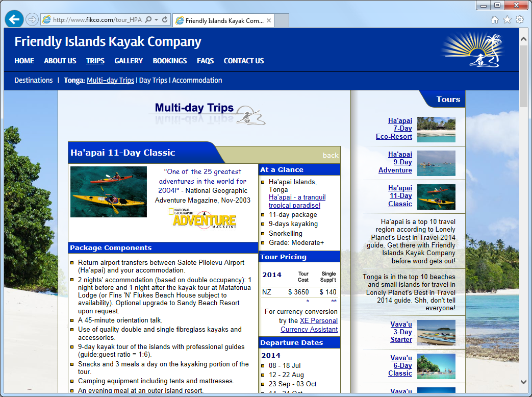
Task: Close the Friendly Islands Kayak tab
Action: tap(269, 20)
